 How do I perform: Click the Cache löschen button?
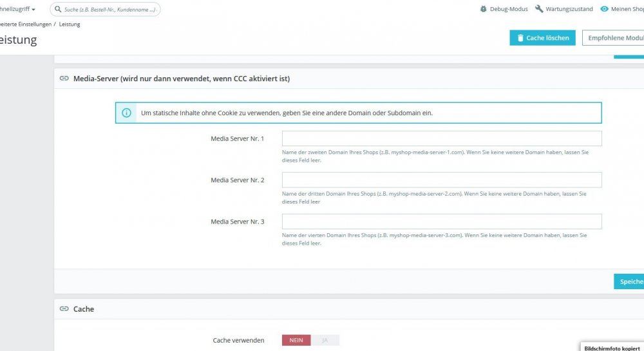pos(542,38)
